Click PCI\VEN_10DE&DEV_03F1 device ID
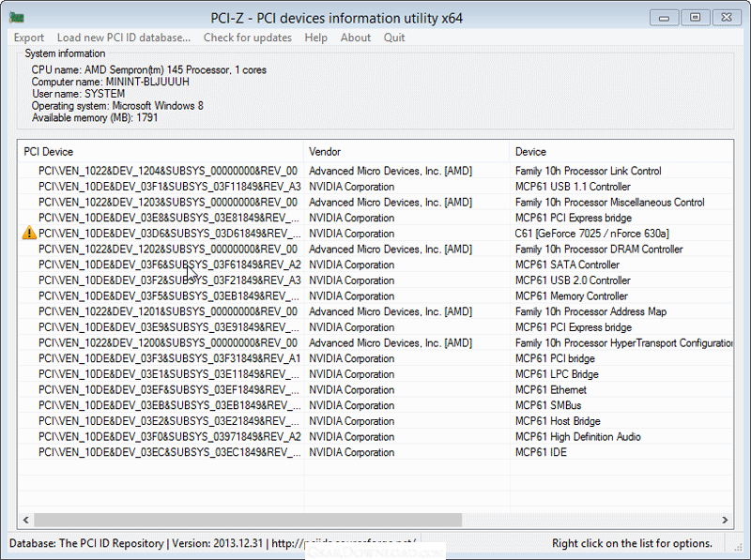This screenshot has width=751, height=560. [170, 187]
